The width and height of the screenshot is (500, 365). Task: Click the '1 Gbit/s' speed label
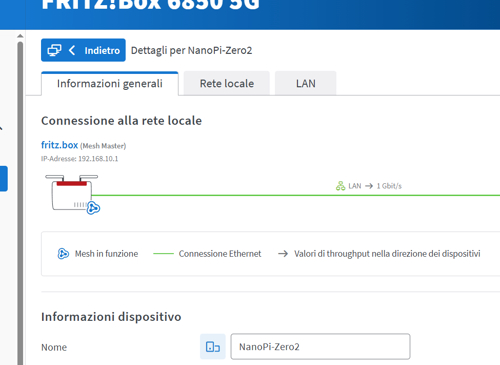tap(389, 186)
